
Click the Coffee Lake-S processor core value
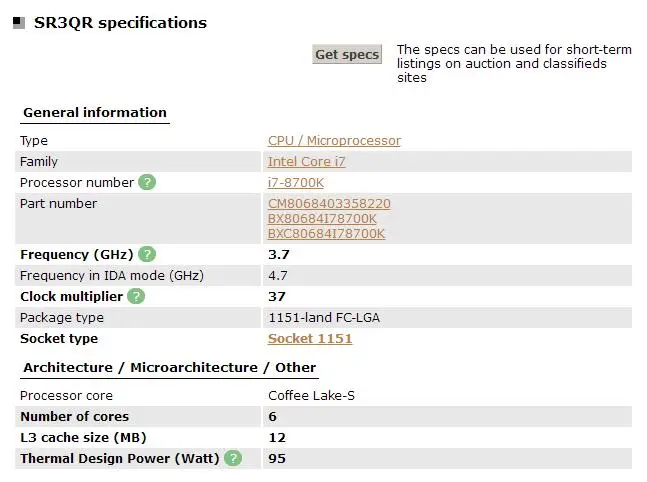(x=312, y=395)
